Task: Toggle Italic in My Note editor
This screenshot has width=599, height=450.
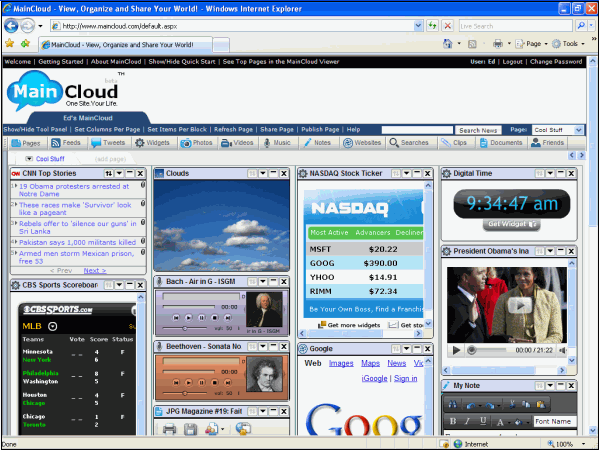Action: click(467, 421)
